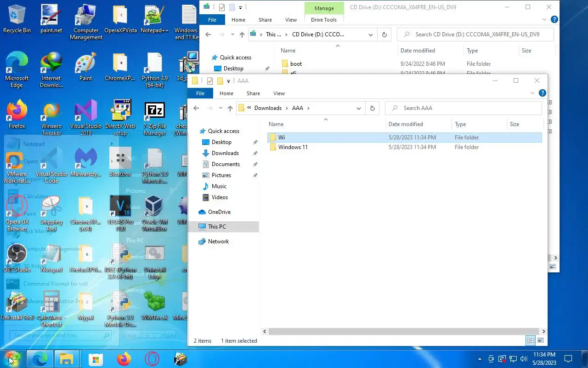Open Customize Quick Access Toolbar dropdown in AAA
The width and height of the screenshot is (588, 368).
tap(228, 81)
